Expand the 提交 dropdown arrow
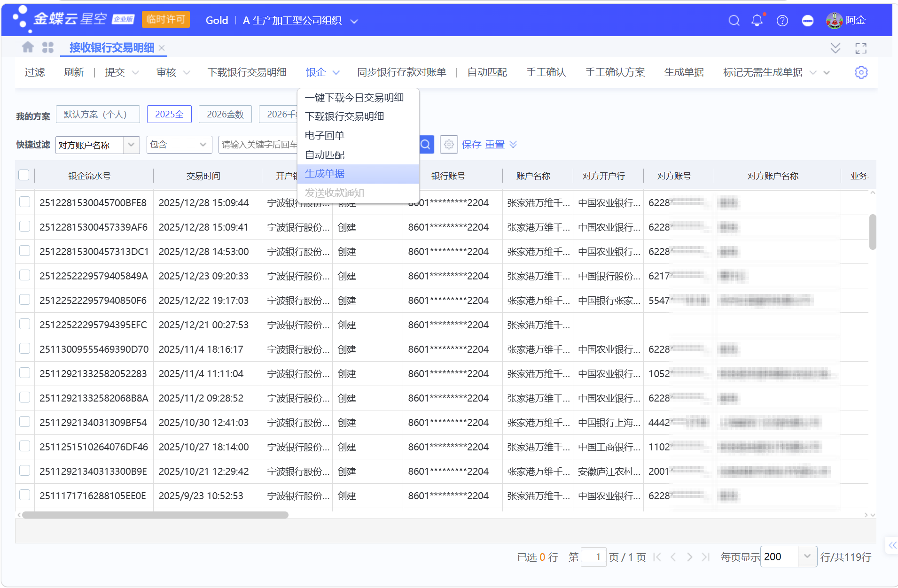 pyautogui.click(x=135, y=73)
